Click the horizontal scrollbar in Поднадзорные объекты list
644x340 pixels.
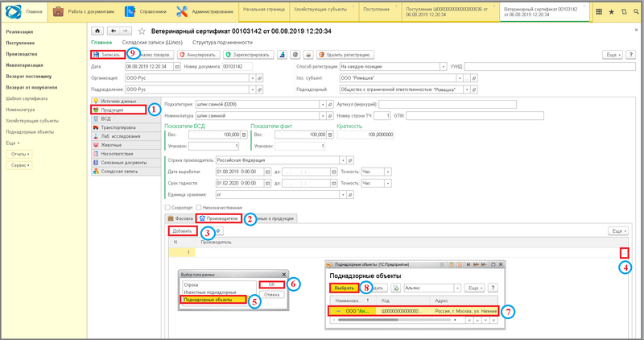click(x=368, y=320)
